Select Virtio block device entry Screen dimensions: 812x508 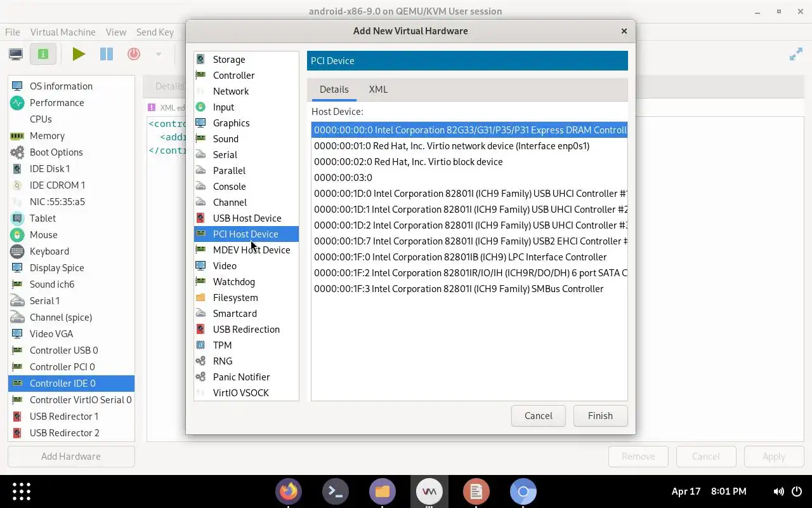[469, 162]
